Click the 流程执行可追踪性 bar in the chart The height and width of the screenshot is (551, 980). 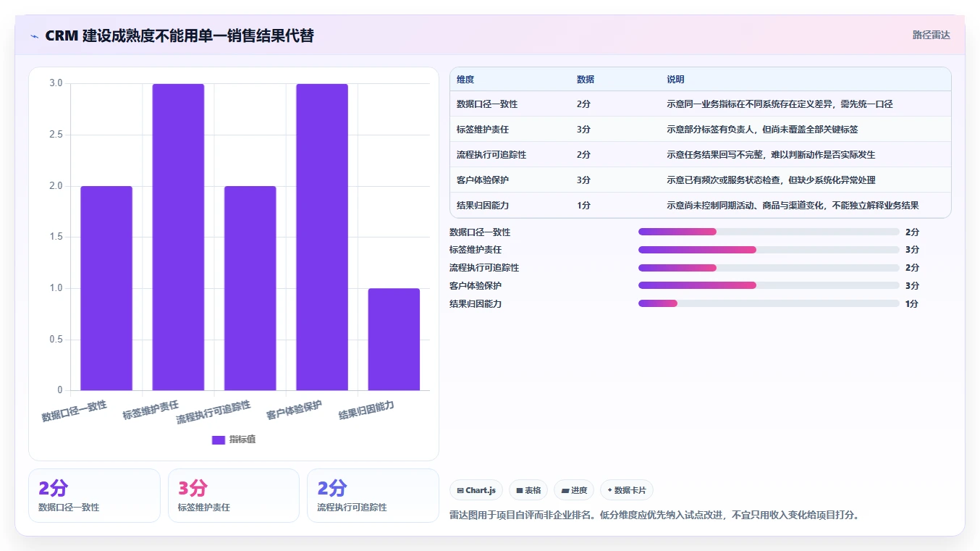[x=250, y=288]
